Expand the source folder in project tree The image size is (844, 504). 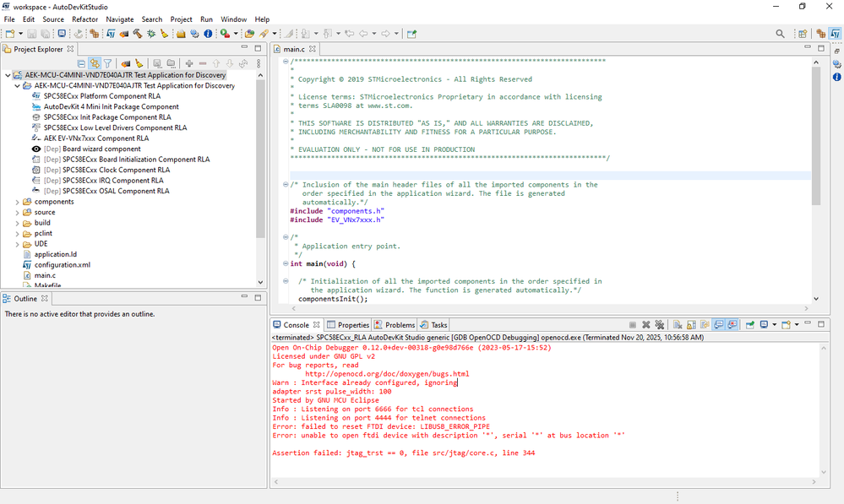[18, 213]
